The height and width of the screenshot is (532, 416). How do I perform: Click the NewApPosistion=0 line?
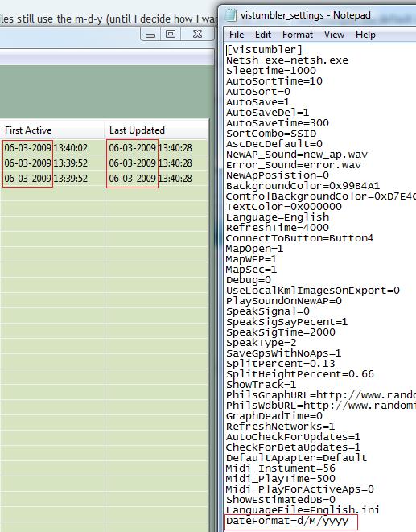click(x=278, y=175)
